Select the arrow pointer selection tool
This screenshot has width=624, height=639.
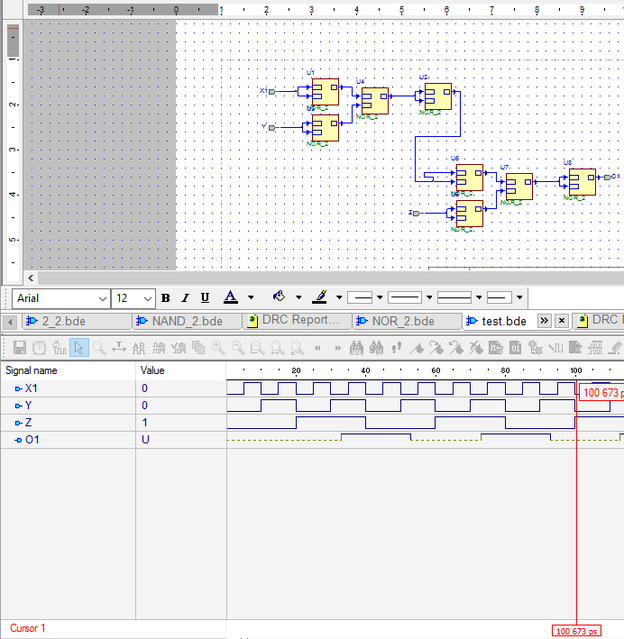pyautogui.click(x=79, y=348)
